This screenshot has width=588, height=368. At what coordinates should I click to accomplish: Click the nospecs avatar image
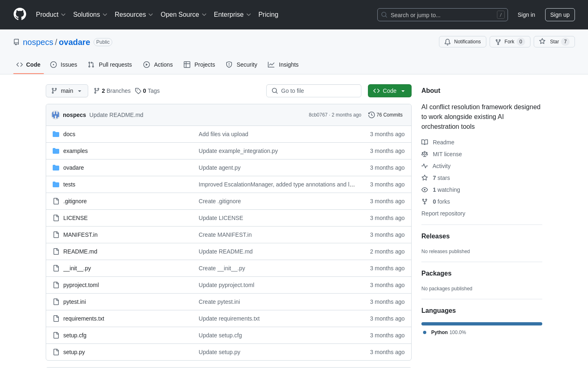coord(56,115)
